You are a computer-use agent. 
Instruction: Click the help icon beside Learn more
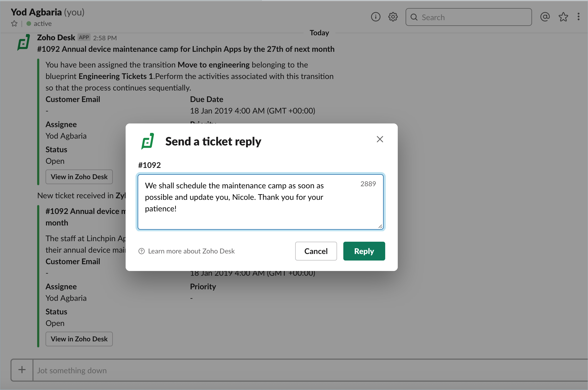pos(142,251)
